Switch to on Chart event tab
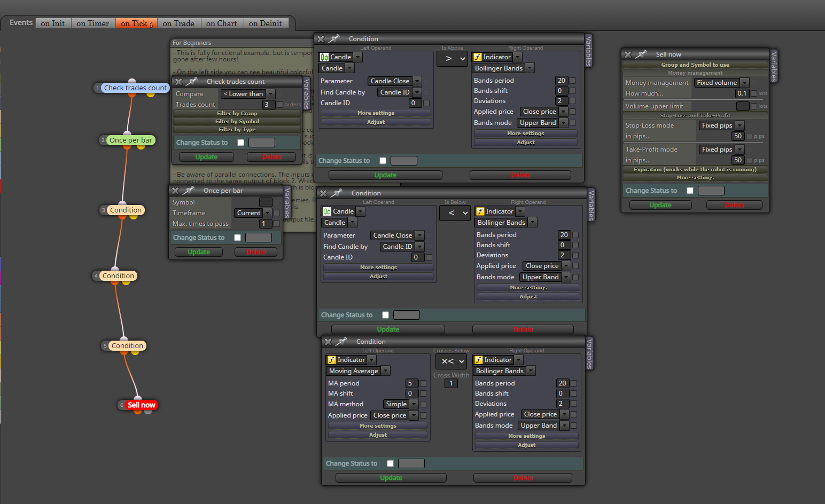The width and height of the screenshot is (825, 504). [222, 23]
